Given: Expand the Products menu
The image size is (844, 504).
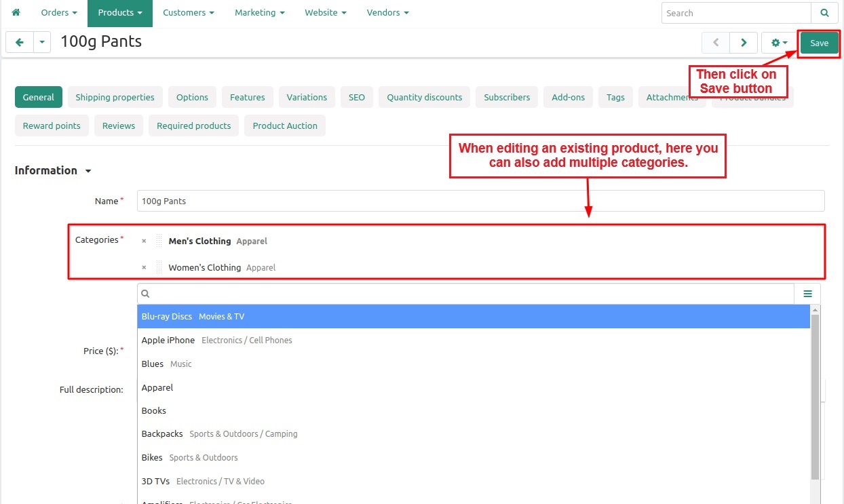Looking at the screenshot, I should [x=119, y=13].
